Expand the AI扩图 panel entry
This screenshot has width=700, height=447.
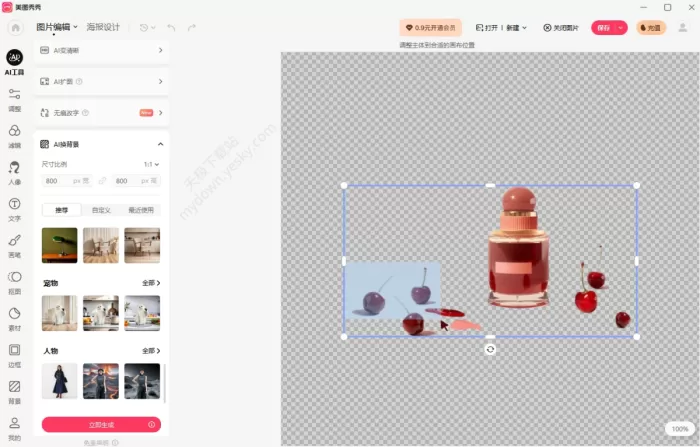pos(101,81)
